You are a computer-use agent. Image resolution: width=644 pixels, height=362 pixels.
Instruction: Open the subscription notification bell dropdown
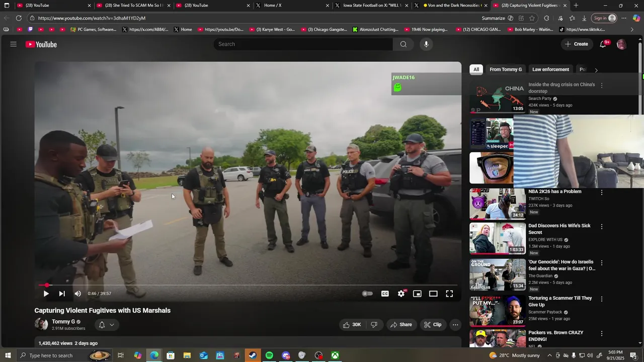(x=106, y=325)
